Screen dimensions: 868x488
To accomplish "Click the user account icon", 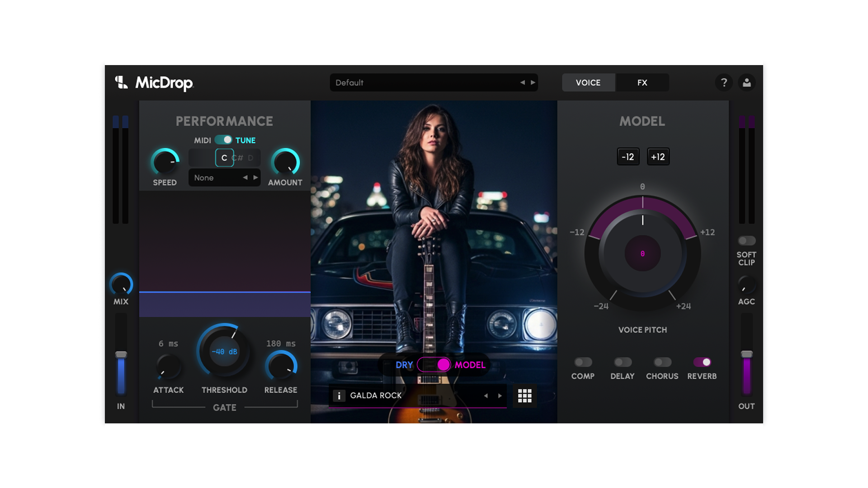I will 747,82.
